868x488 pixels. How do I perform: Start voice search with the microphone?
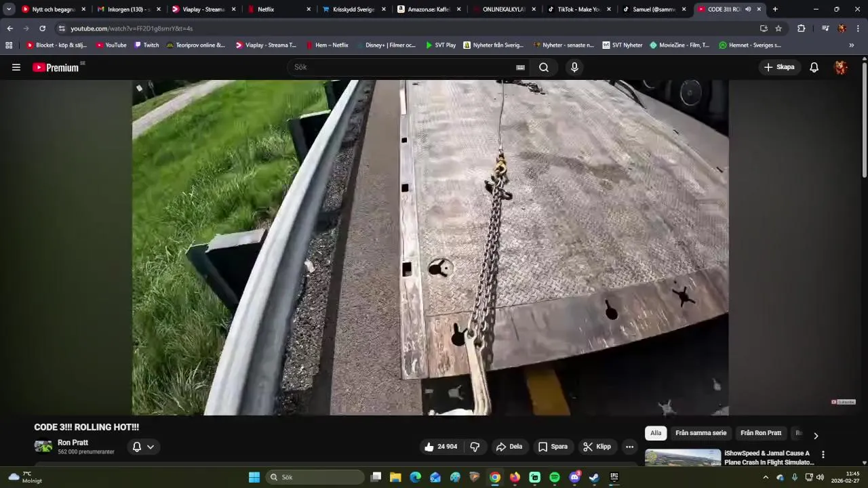574,67
